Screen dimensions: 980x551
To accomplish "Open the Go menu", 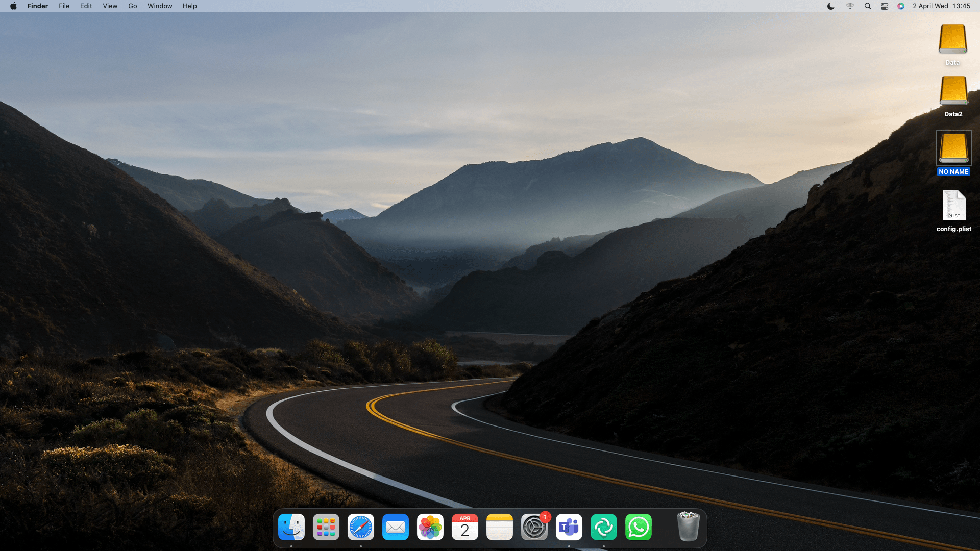I will click(x=132, y=6).
